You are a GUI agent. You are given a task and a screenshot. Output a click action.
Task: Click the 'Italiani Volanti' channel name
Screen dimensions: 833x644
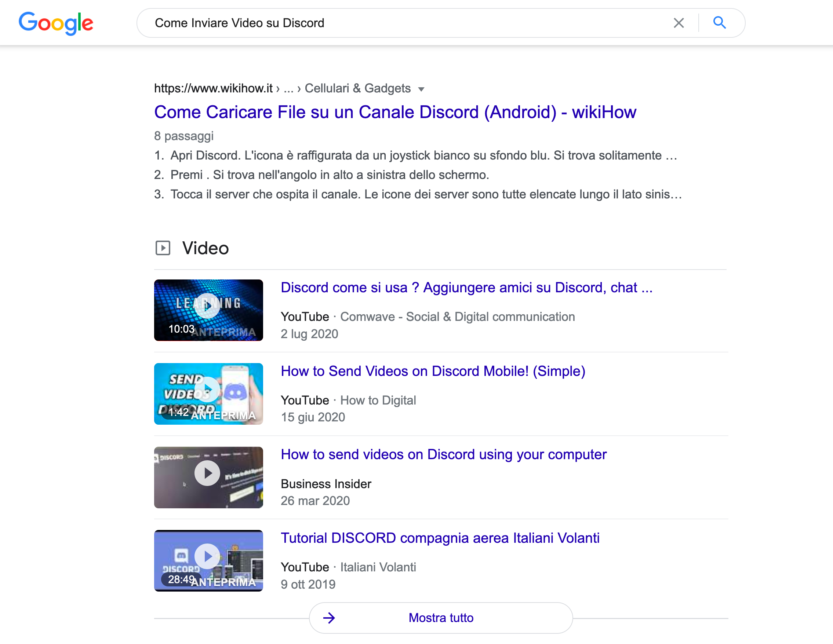pos(378,567)
